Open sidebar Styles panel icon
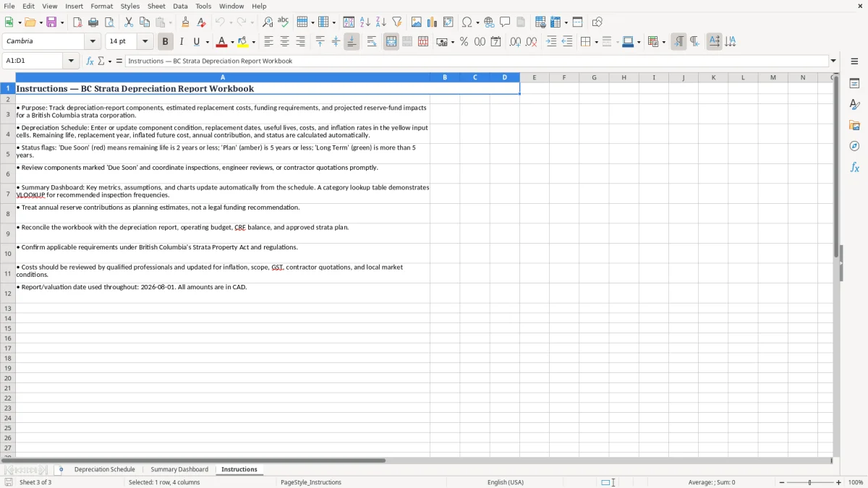 pos(854,104)
